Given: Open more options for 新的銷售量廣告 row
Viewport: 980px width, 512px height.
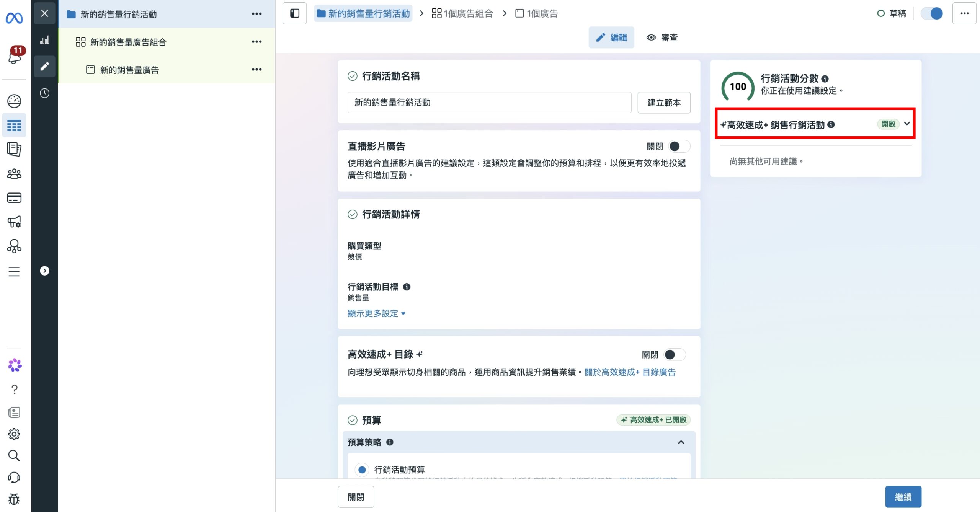Looking at the screenshot, I should click(x=256, y=70).
